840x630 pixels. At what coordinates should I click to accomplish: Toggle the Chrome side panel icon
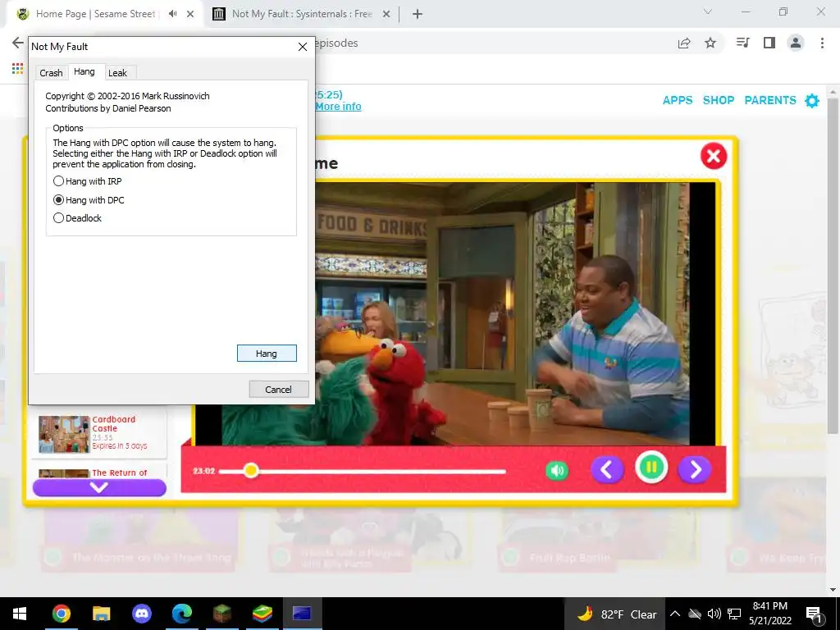[769, 43]
